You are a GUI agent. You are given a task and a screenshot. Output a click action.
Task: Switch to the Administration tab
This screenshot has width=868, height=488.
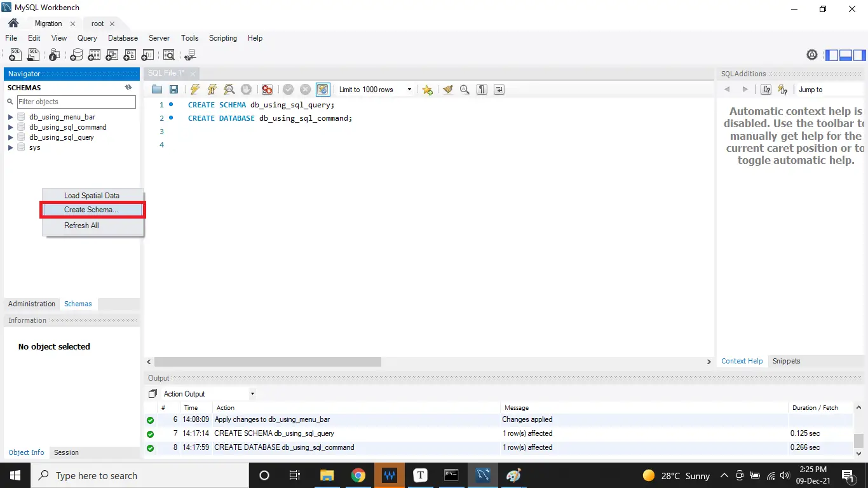(32, 304)
